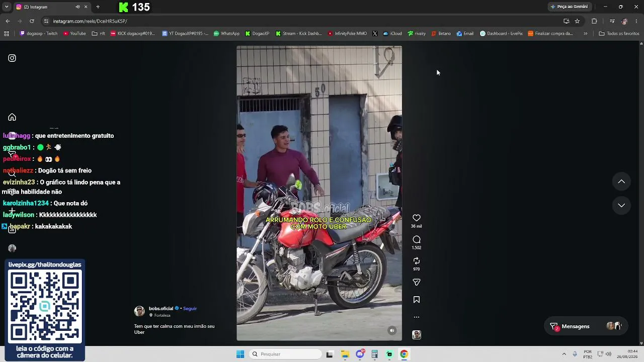Open the audio thumbnail beside the reel
This screenshot has height=362, width=644.
pos(417,335)
